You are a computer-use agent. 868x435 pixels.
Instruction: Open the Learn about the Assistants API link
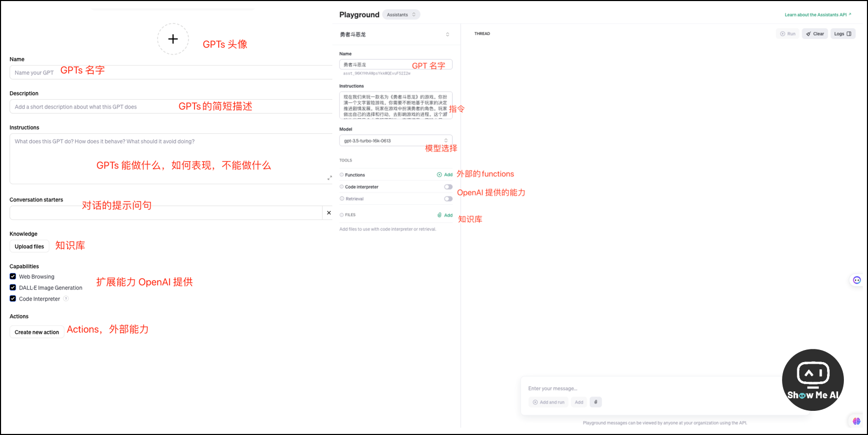(818, 15)
